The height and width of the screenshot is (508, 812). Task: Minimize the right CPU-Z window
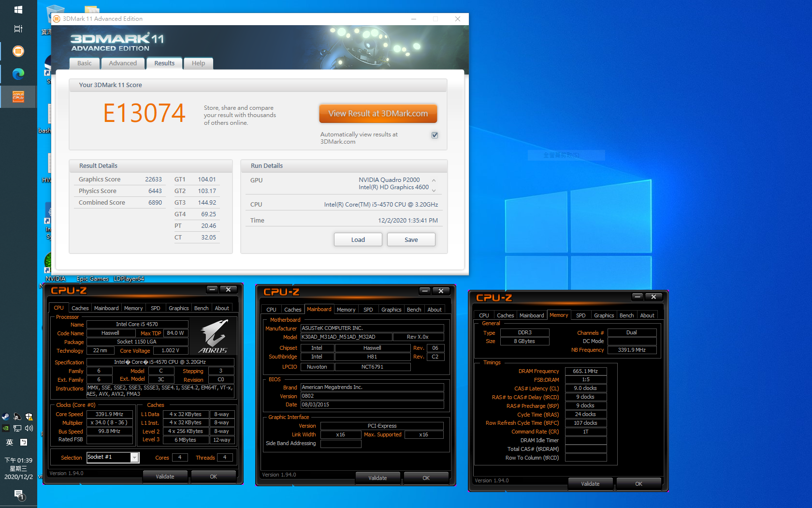tap(638, 297)
